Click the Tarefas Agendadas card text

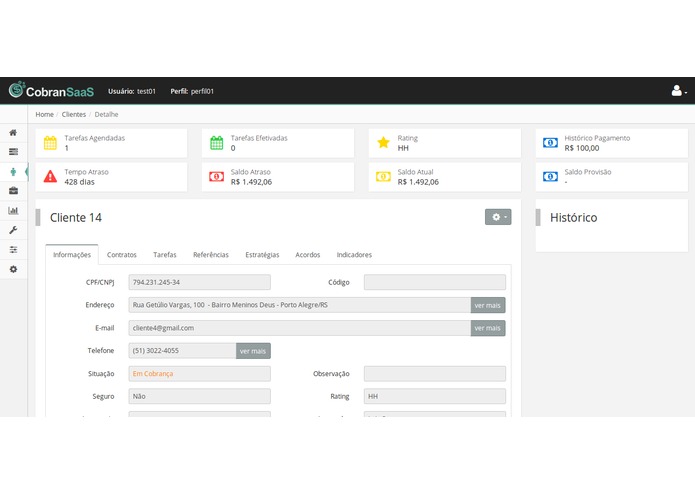(x=94, y=138)
